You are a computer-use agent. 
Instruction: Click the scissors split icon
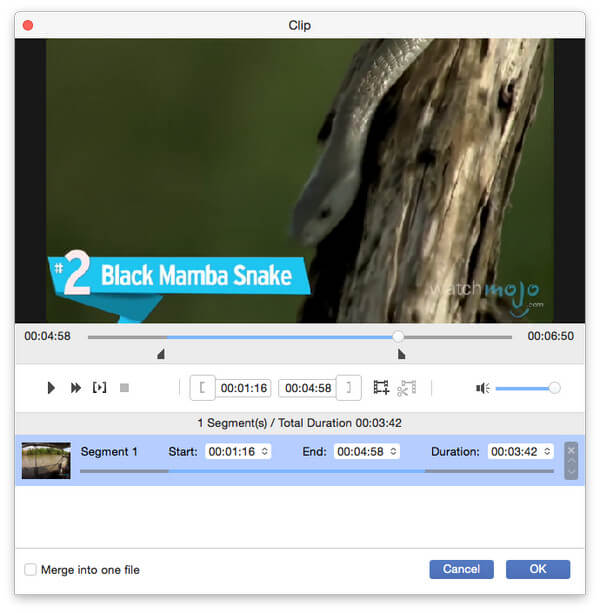click(406, 388)
